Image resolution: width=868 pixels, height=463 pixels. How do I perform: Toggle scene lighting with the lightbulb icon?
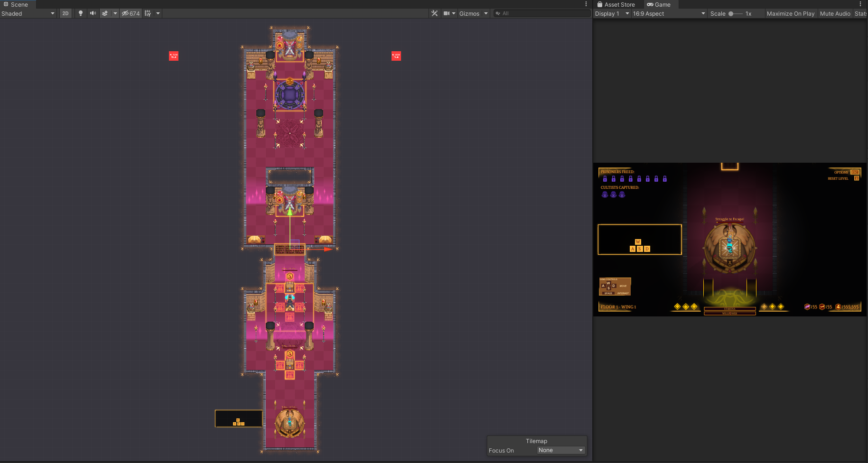coord(81,13)
